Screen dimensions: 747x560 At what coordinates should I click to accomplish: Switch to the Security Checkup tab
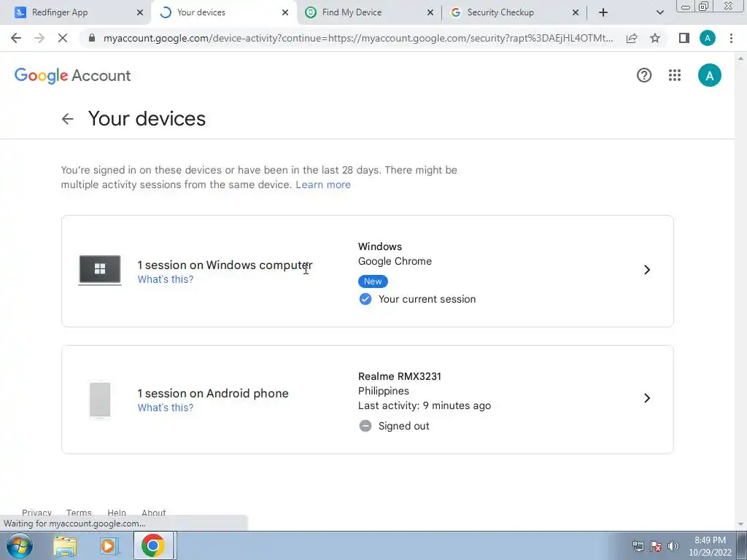click(514, 12)
